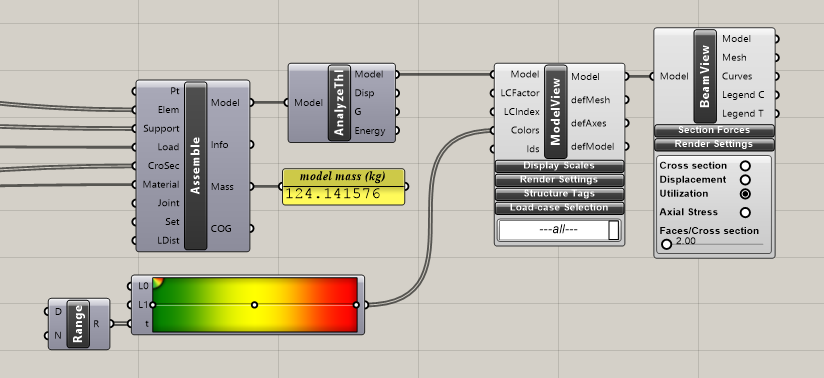Open the ---all--- load-case dropdown
The width and height of the screenshot is (824, 378).
tap(559, 230)
